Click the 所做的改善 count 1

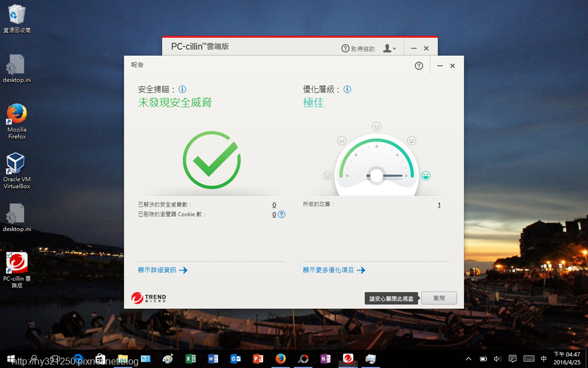(439, 205)
